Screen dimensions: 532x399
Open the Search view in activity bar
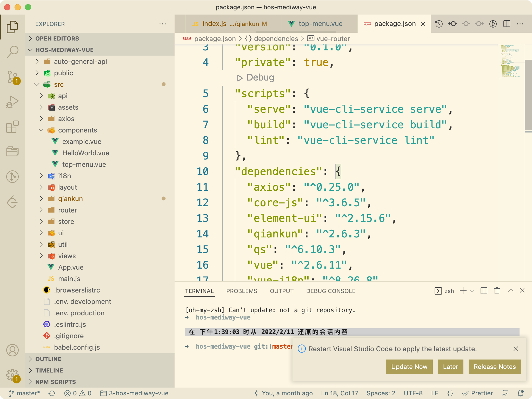12,52
